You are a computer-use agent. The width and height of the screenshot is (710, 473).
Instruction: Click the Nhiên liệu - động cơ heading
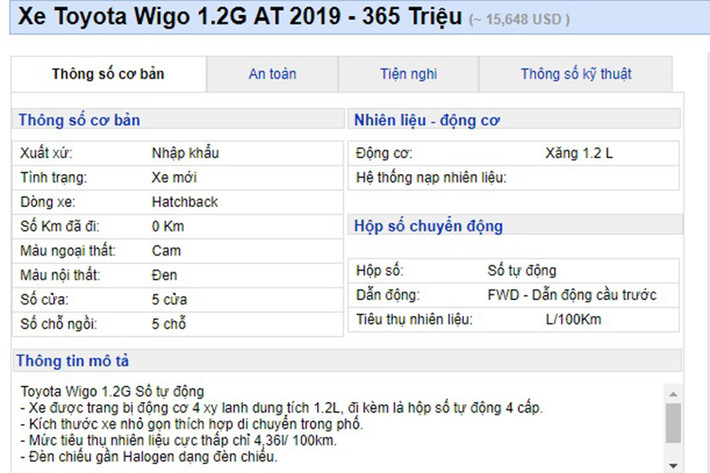427,120
